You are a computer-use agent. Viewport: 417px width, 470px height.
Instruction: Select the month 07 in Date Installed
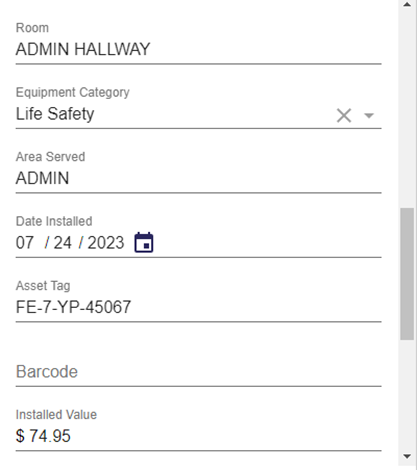click(x=25, y=243)
